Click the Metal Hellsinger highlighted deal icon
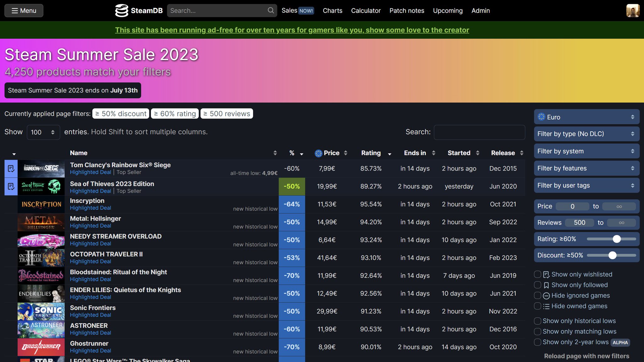The width and height of the screenshot is (644, 362). point(41,222)
